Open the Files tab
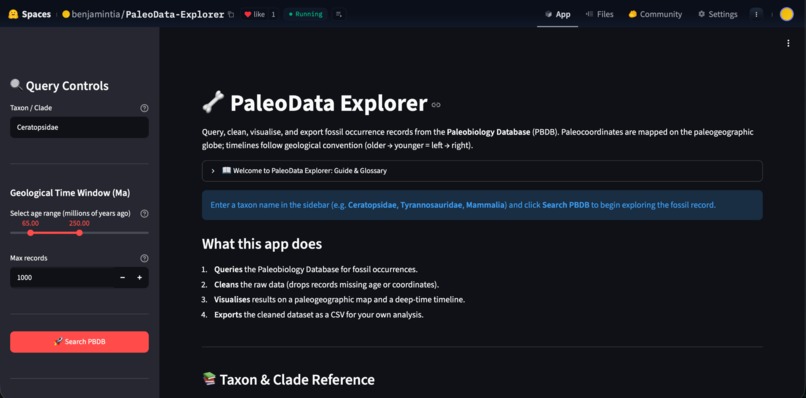Screen dimensions: 806x398 [599, 14]
